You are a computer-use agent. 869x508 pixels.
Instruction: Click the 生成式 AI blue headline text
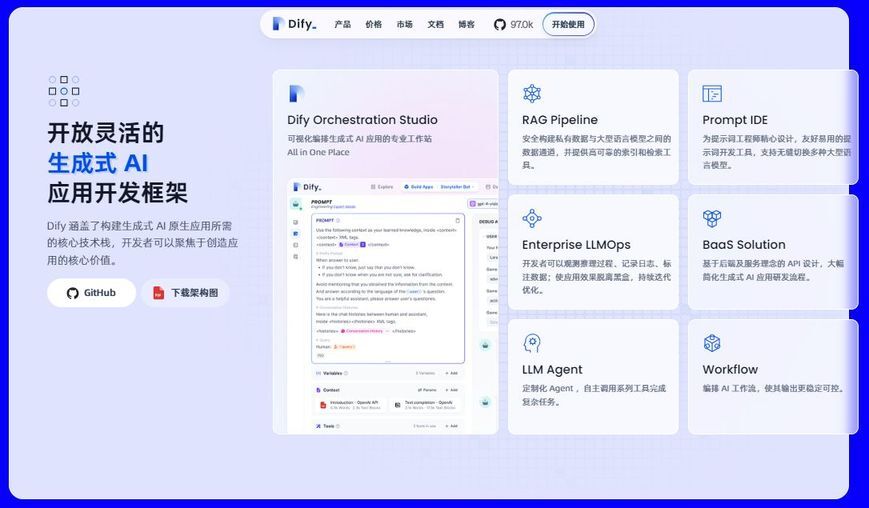(x=98, y=163)
